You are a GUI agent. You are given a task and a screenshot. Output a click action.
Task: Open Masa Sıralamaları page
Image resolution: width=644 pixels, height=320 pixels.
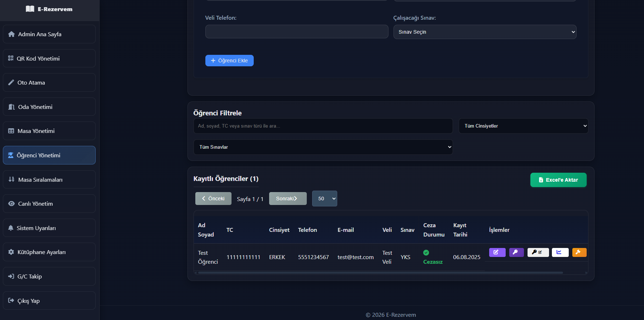(x=49, y=180)
